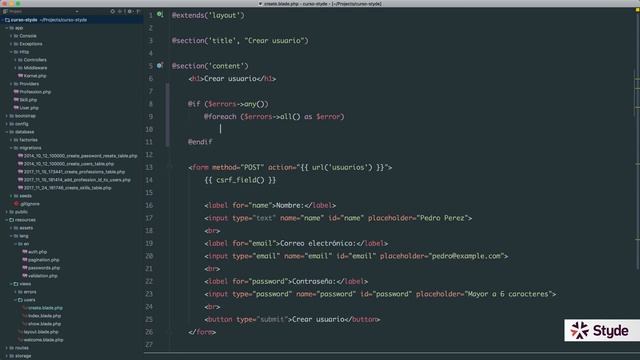This screenshot has width=640, height=360.
Task: Expand the Middleware folder
Action: point(16,68)
